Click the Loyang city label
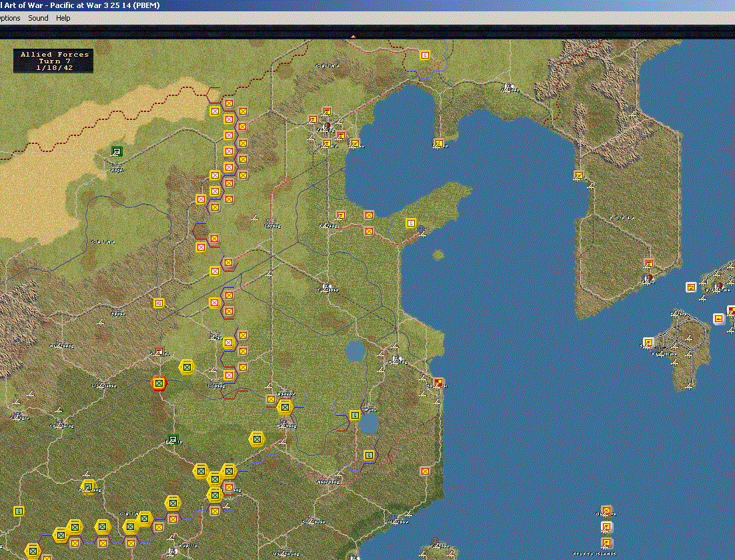Viewport: 735px width, 560px height. [272, 226]
